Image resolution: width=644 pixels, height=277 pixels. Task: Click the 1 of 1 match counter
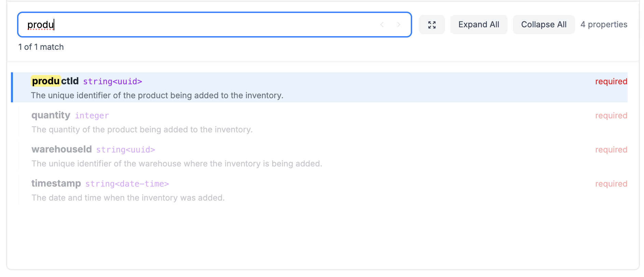pos(41,47)
